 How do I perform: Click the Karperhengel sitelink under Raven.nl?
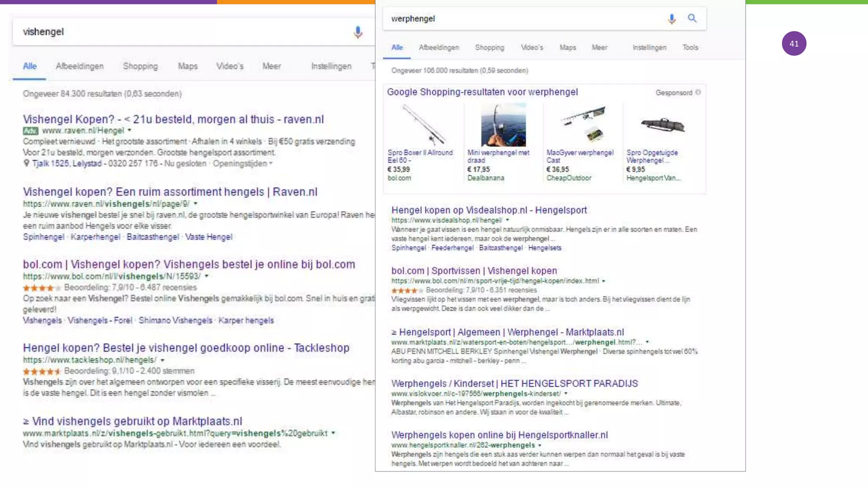point(95,237)
